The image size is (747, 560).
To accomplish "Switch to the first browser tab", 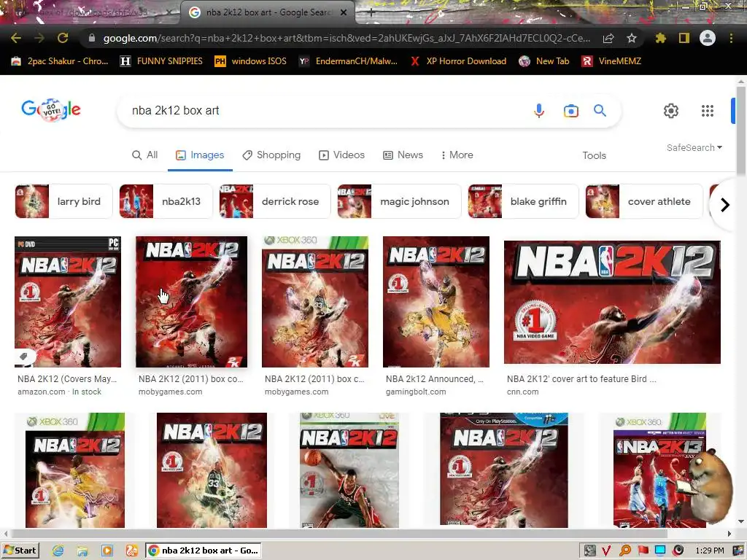I will 90,13.
